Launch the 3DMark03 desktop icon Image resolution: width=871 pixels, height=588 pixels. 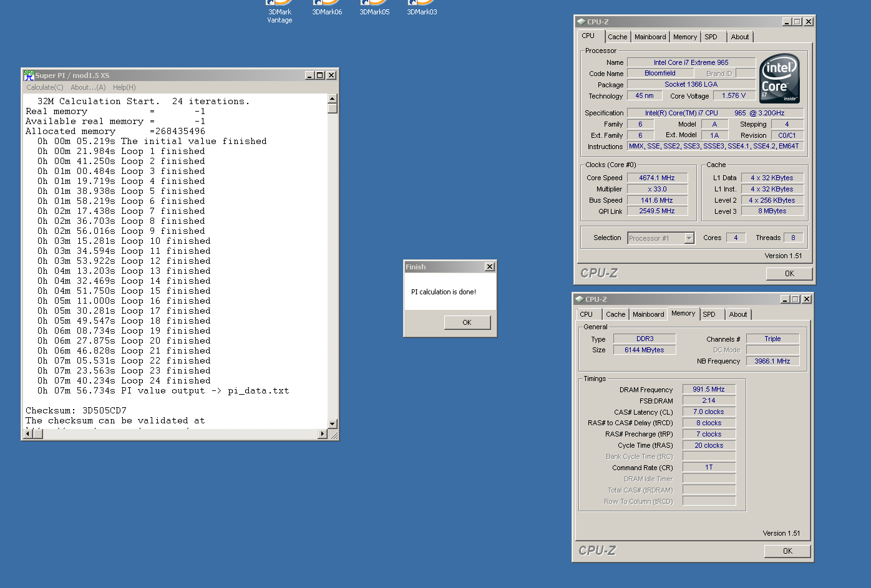coord(422,7)
